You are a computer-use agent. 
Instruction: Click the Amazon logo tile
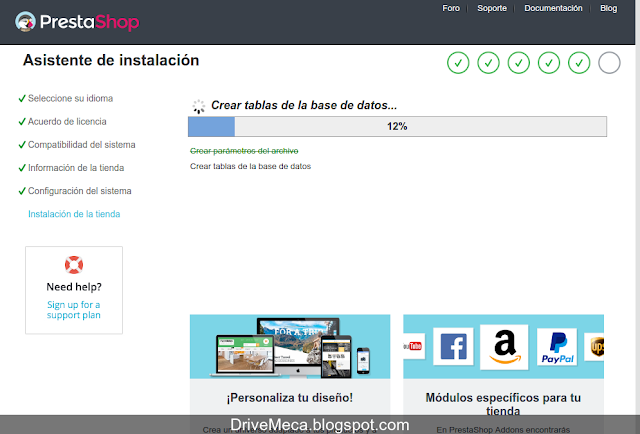tap(504, 347)
